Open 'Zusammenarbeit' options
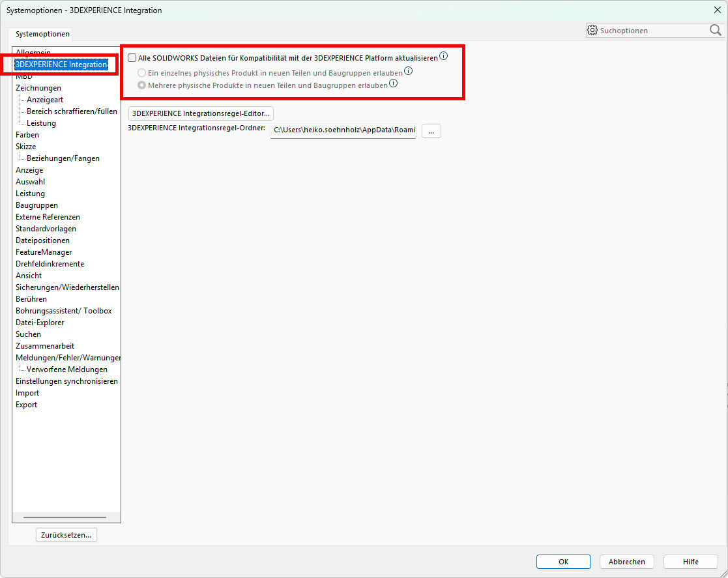 [x=44, y=346]
